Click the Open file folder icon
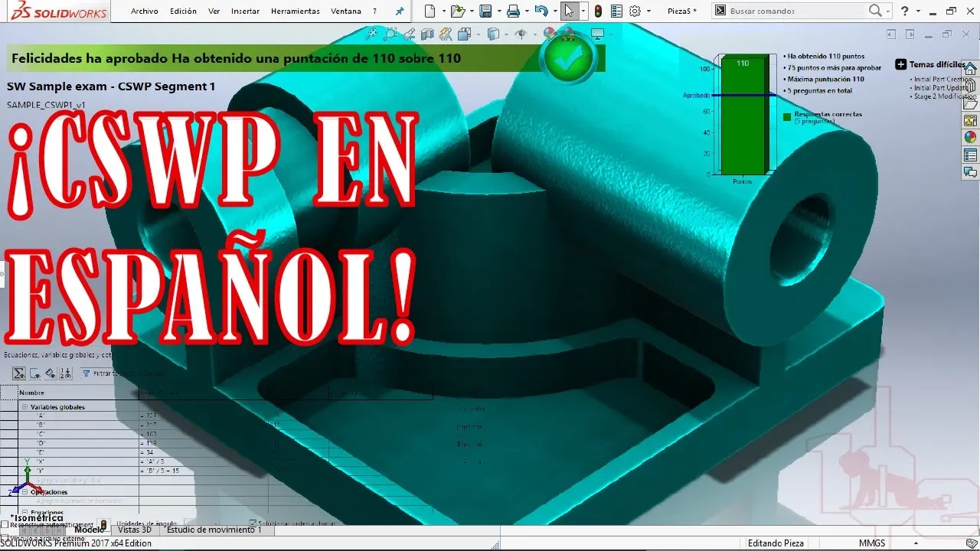Screen dimensions: 980x551 457,11
